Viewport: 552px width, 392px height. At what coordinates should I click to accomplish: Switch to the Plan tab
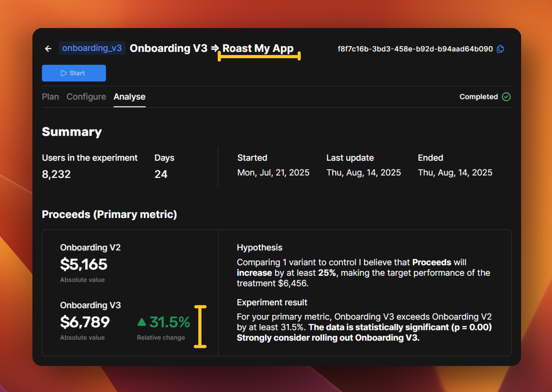point(50,97)
